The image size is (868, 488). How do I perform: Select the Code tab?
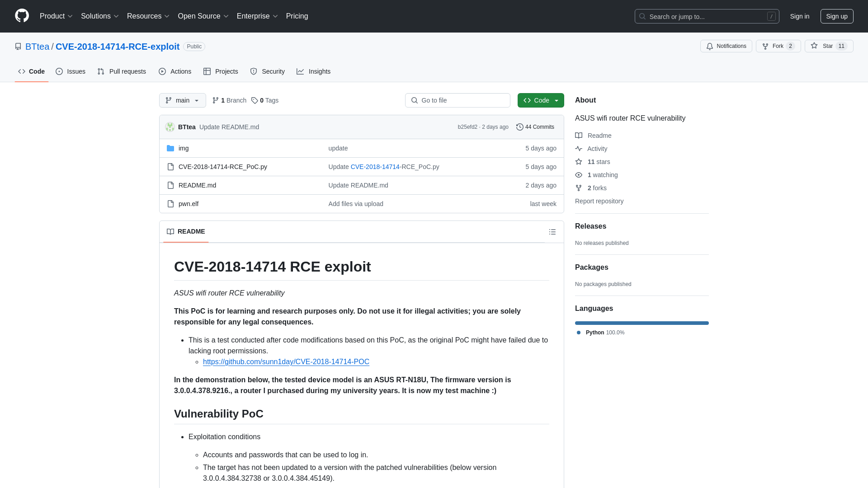pyautogui.click(x=32, y=71)
